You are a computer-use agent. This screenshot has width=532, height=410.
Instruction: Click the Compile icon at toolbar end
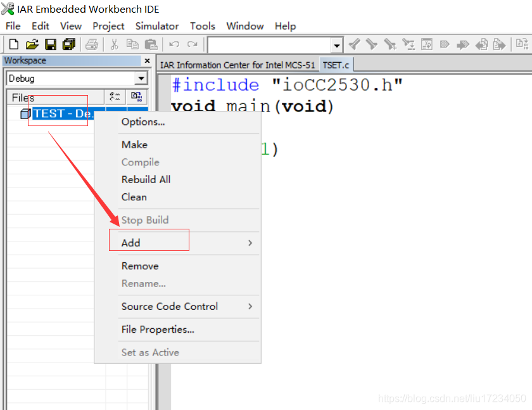coord(522,44)
